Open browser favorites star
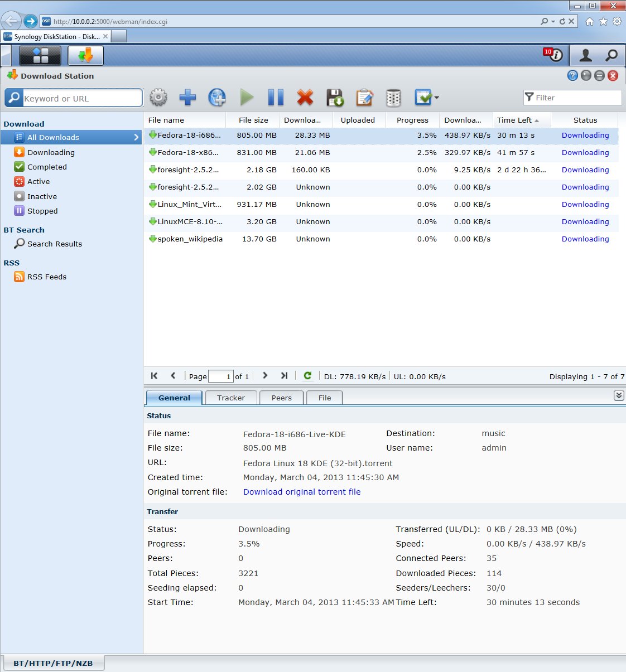The image size is (626, 672). (x=603, y=21)
